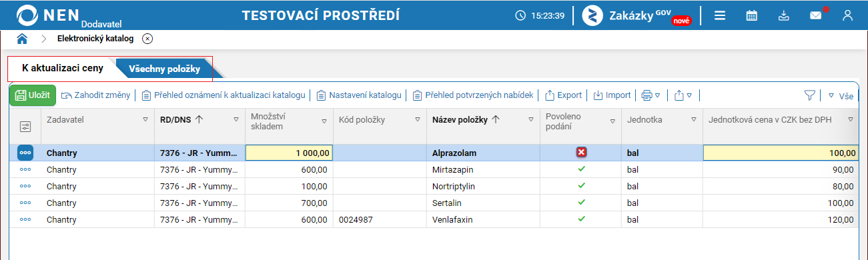Click the Sertalin quantity 700,00
Viewport: 868px width, 260px height.
[x=314, y=203]
